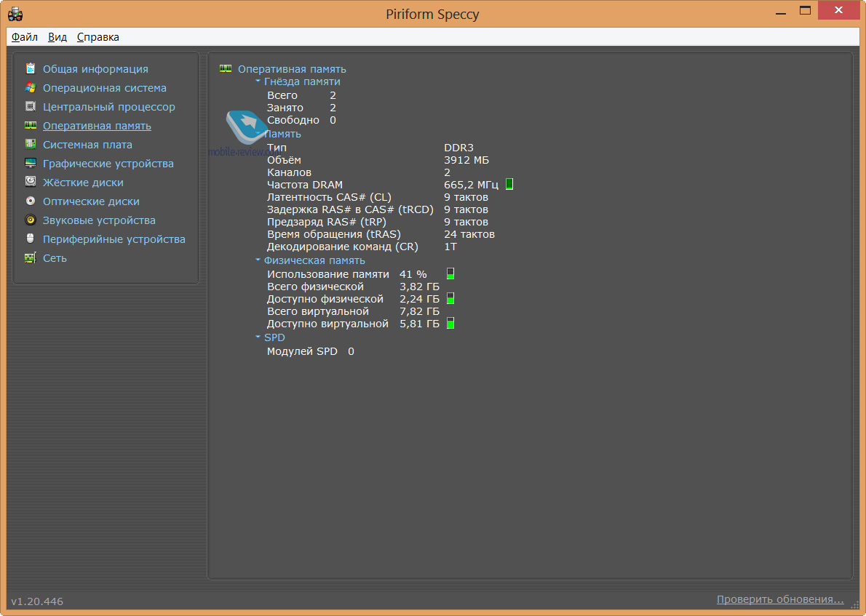Open Жёсткие диски section
The height and width of the screenshot is (616, 866).
(x=84, y=182)
